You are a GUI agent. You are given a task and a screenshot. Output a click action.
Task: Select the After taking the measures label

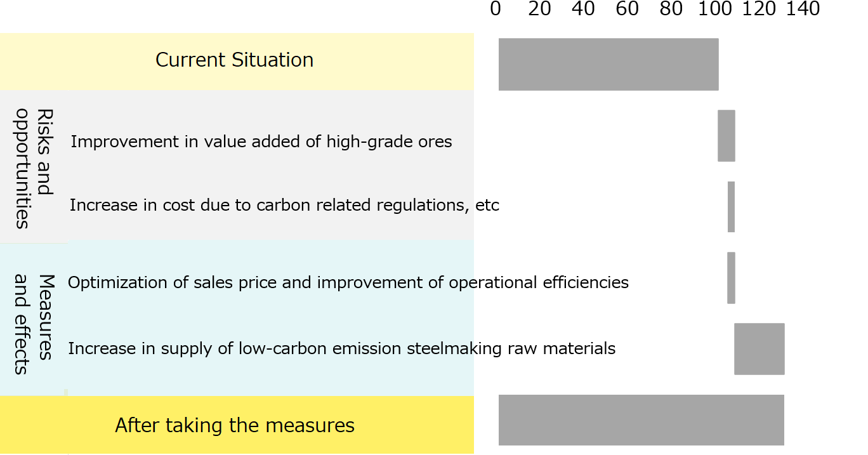[x=235, y=425]
